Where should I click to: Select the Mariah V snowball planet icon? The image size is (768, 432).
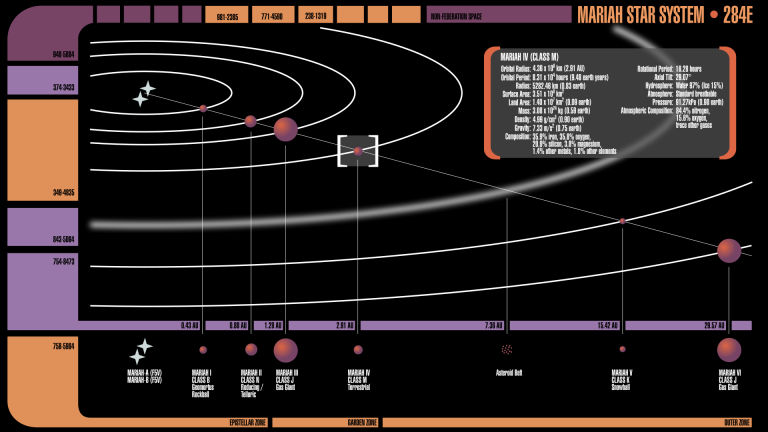click(622, 350)
